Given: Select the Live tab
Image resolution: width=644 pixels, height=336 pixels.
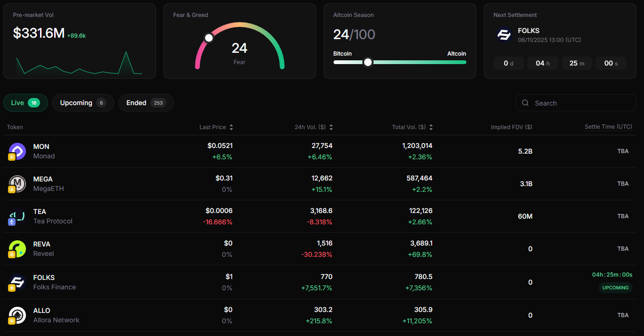Looking at the screenshot, I should [25, 102].
